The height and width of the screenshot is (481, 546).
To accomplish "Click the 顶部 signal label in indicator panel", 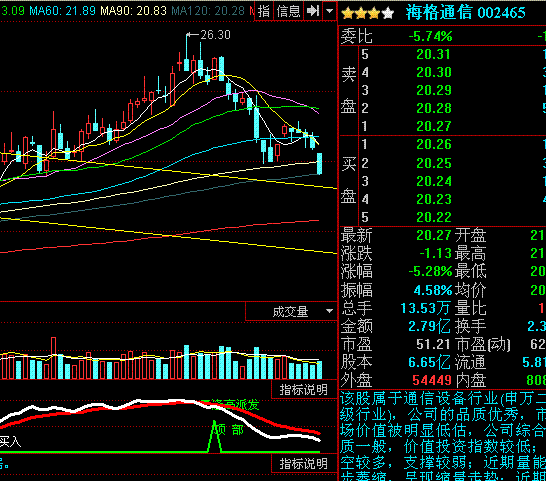I will point(229,430).
